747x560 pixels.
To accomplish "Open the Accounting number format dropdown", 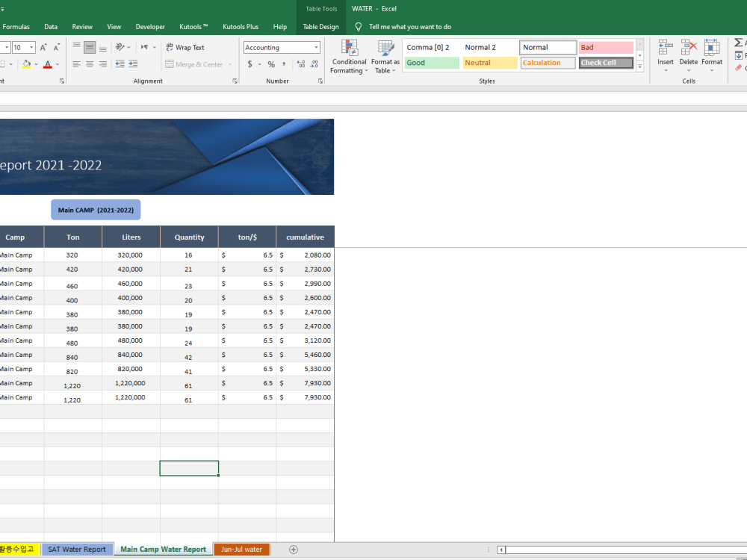I will pos(316,47).
